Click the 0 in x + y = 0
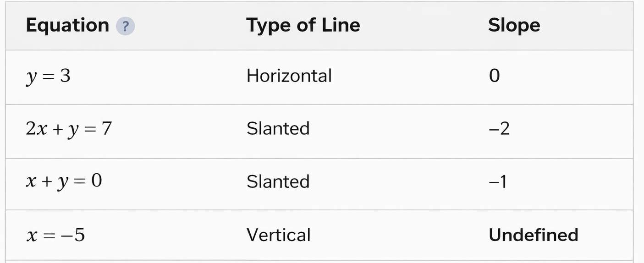Image resolution: width=644 pixels, height=263 pixels. pos(96,181)
